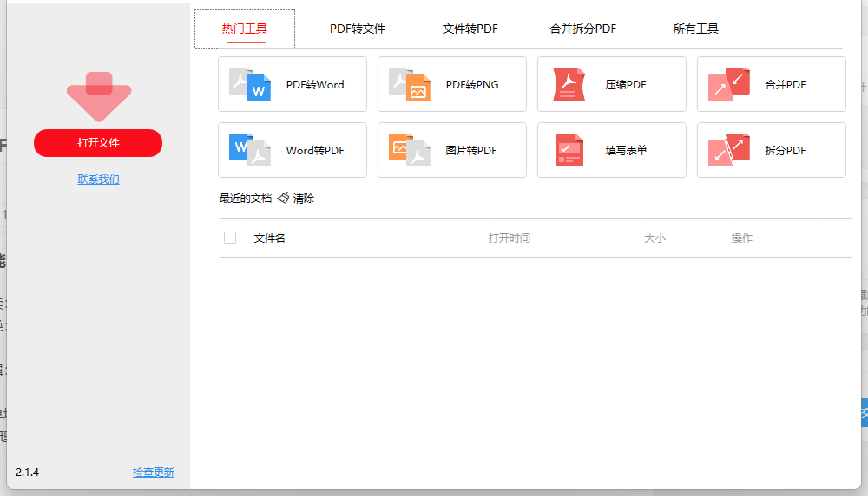Click the 检查更新 link
The width and height of the screenshot is (868, 496).
pyautogui.click(x=153, y=473)
